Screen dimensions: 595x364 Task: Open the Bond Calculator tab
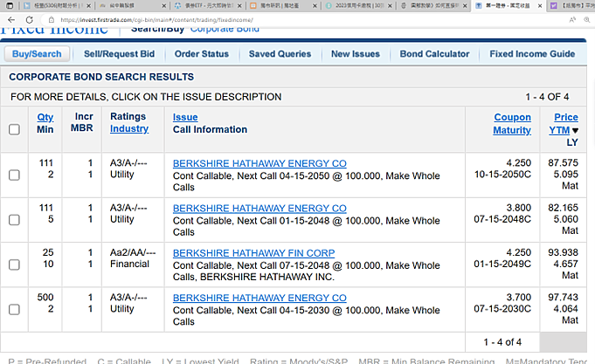click(x=434, y=54)
